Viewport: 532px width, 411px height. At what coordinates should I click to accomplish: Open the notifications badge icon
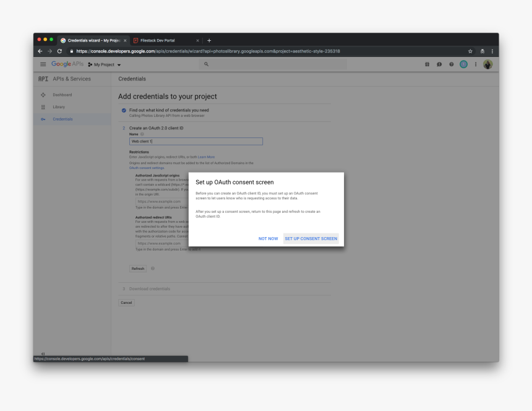point(463,64)
